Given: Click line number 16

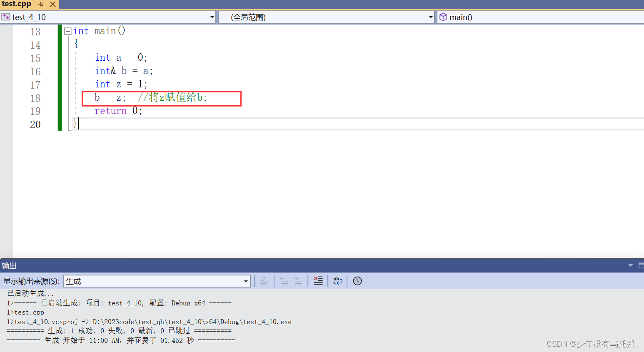Looking at the screenshot, I should click(35, 72).
